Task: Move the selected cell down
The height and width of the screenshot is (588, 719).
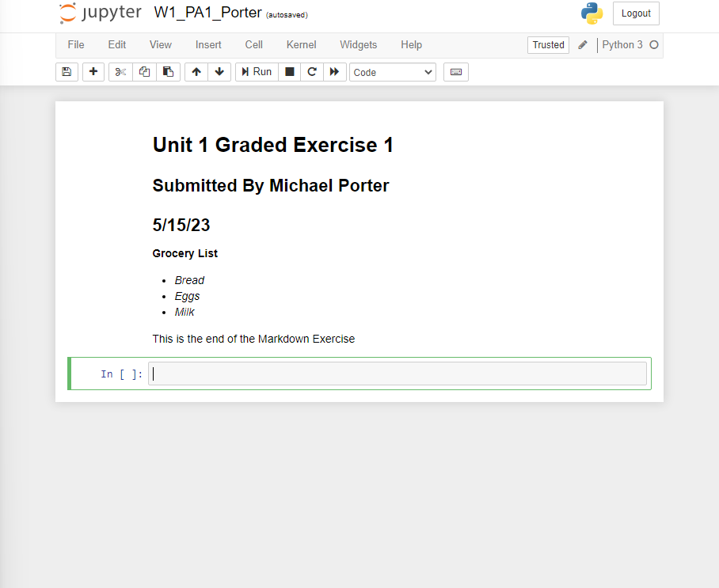Action: [x=219, y=71]
